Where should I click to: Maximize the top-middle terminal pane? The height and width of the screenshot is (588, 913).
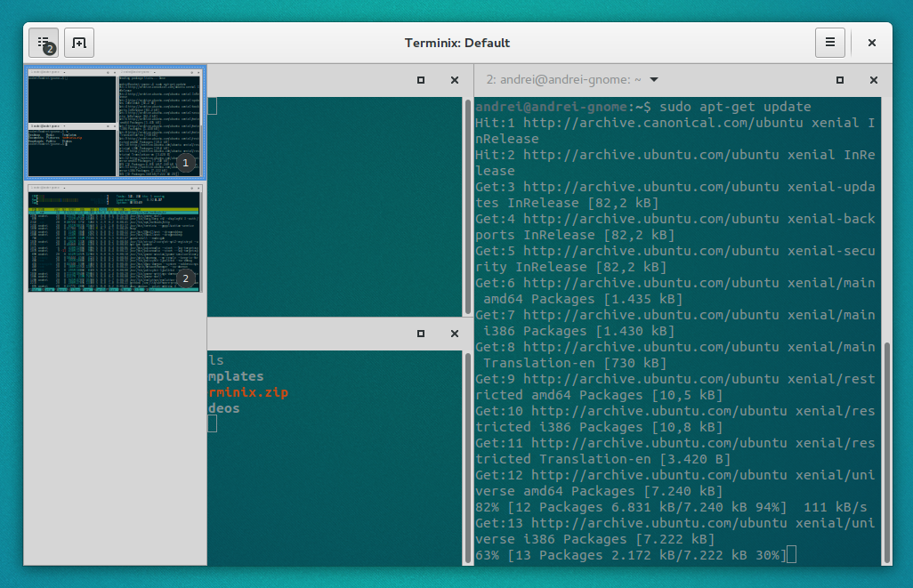(x=420, y=80)
